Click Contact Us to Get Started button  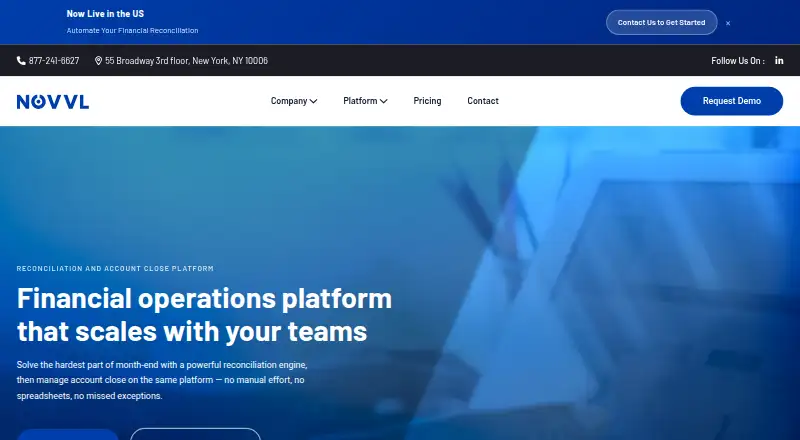pos(661,22)
